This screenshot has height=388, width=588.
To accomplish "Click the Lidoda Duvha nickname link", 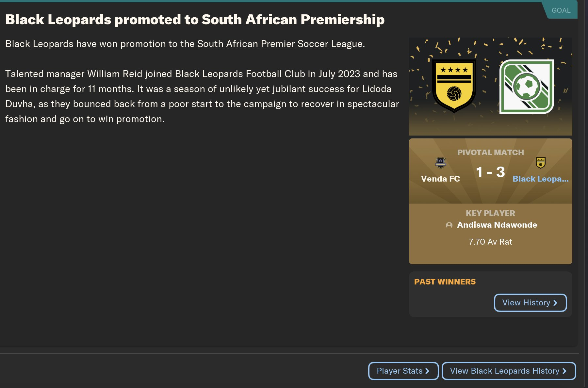I will (376, 89).
